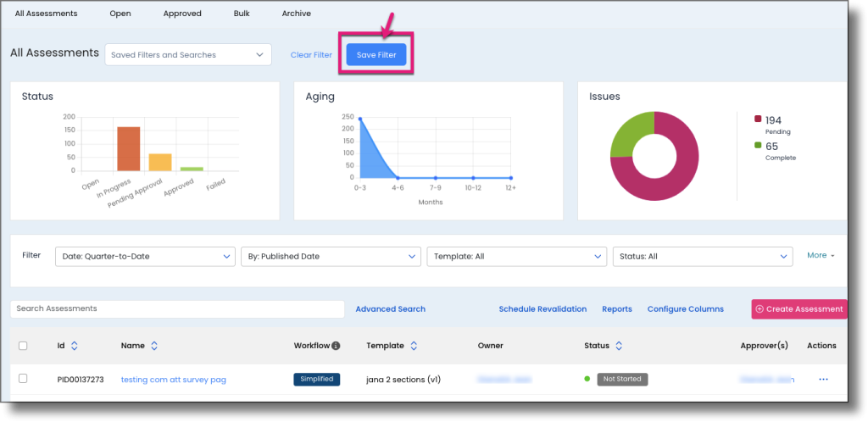The height and width of the screenshot is (422, 868).
Task: Click the blurred owner name link
Action: (504, 380)
